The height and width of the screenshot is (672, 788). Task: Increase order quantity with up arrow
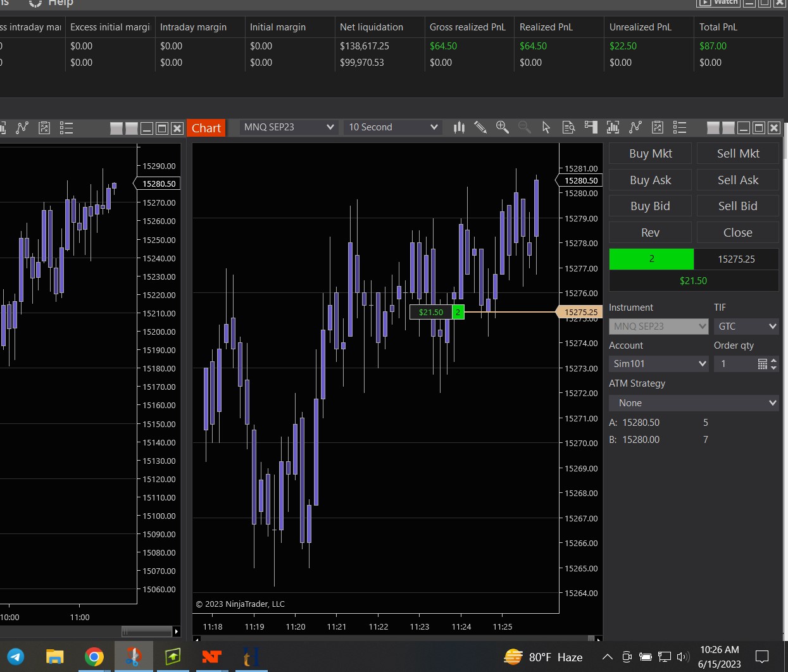click(x=773, y=361)
